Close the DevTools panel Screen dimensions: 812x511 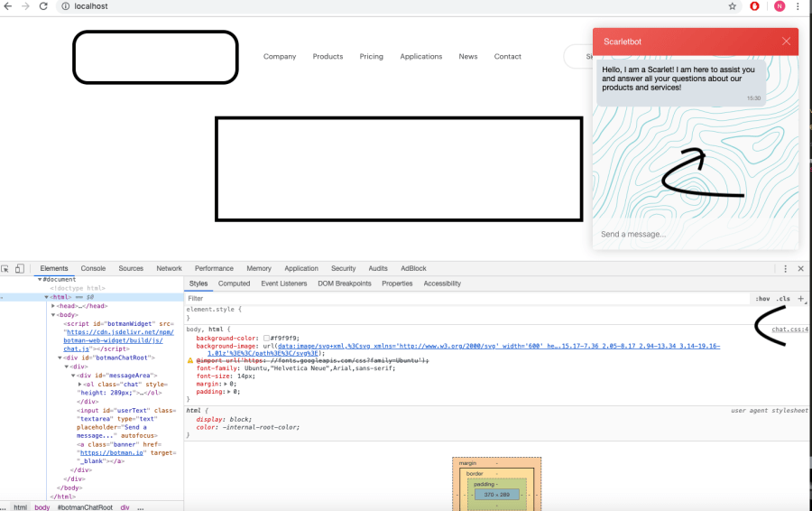click(800, 268)
